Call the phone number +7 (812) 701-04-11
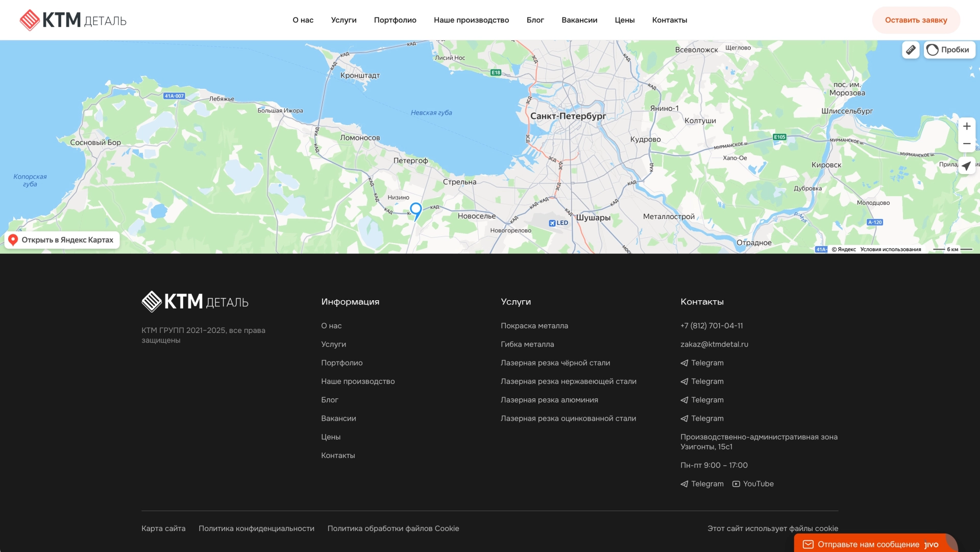The height and width of the screenshot is (552, 980). click(712, 325)
